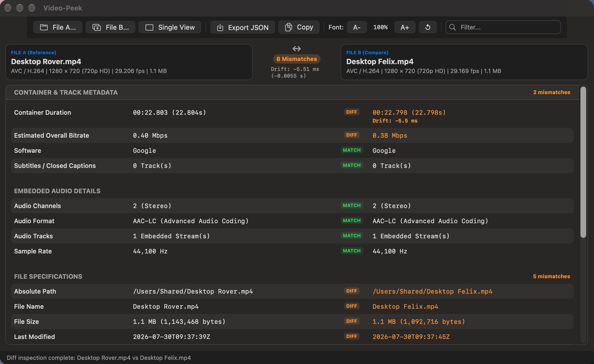The width and height of the screenshot is (594, 364).
Task: Click DIFF badge for Estimated Overall Bitrate
Action: pos(351,135)
